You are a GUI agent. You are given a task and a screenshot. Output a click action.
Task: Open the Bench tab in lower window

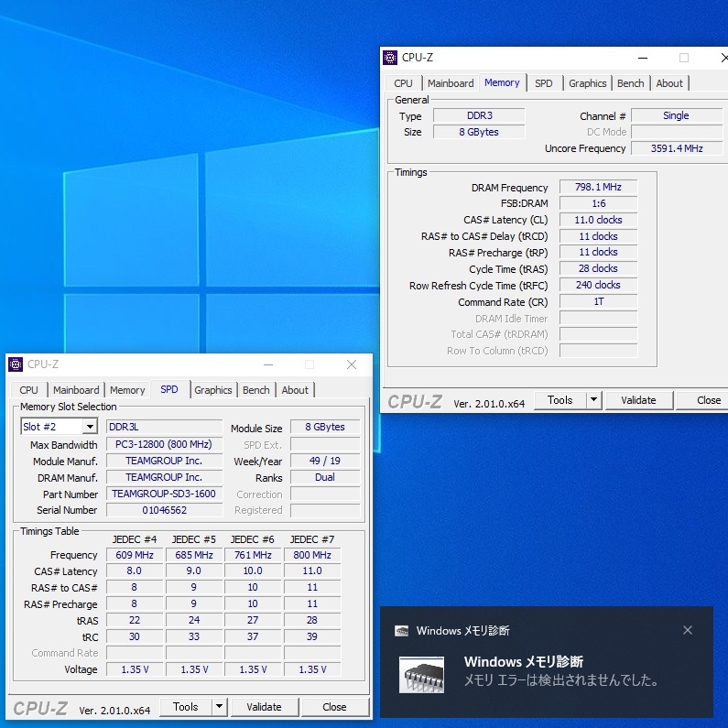pyautogui.click(x=256, y=390)
